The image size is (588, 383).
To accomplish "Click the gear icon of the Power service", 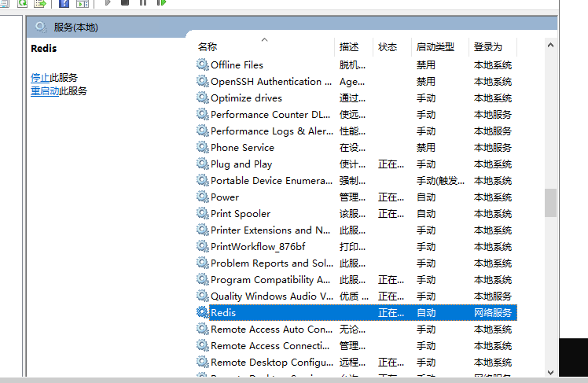I will [203, 197].
